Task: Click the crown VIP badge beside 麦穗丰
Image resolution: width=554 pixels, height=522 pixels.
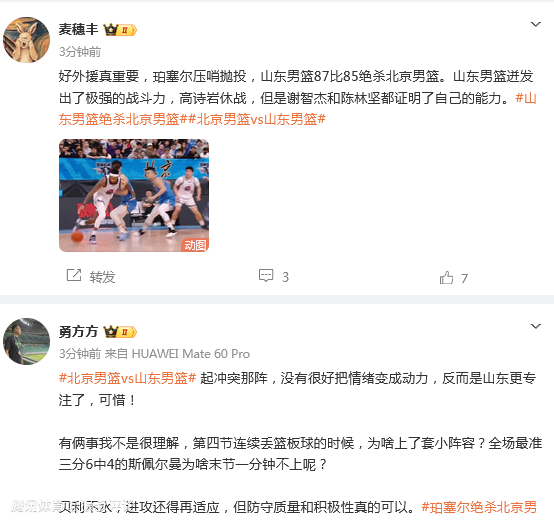Action: 120,30
